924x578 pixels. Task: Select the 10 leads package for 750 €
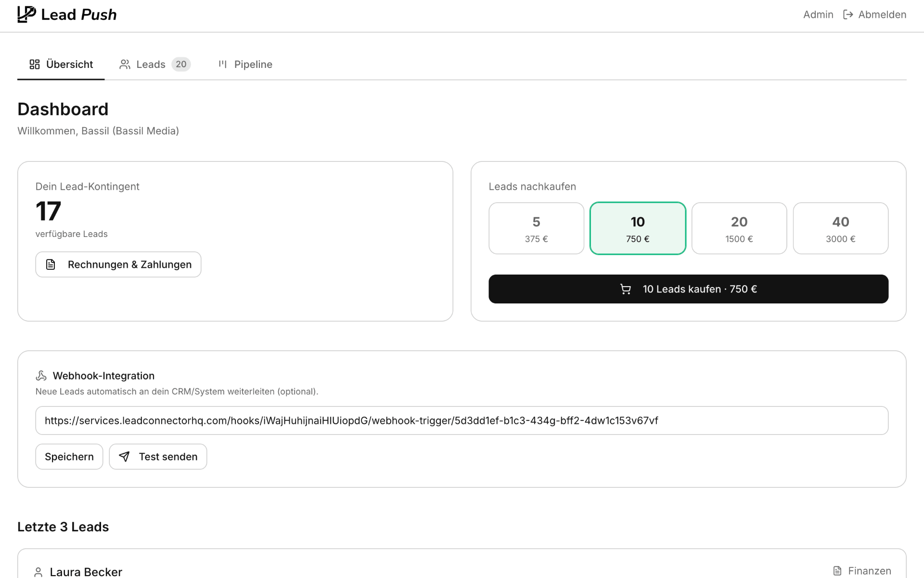(638, 228)
